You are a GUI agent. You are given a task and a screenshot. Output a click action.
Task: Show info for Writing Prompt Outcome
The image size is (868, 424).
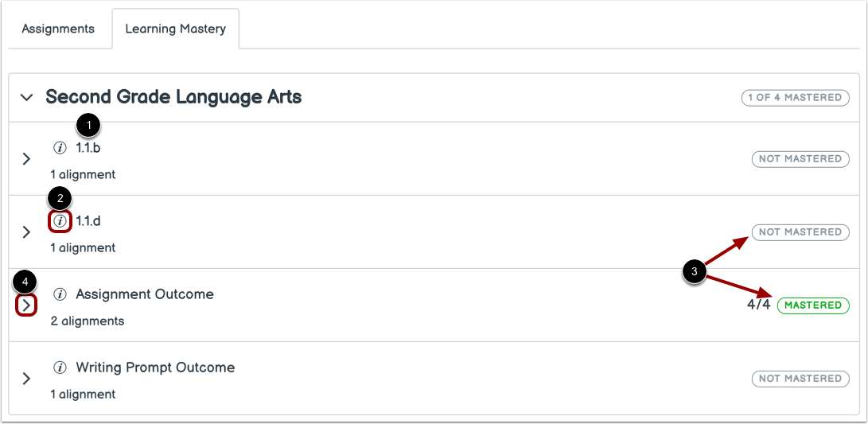pos(60,368)
